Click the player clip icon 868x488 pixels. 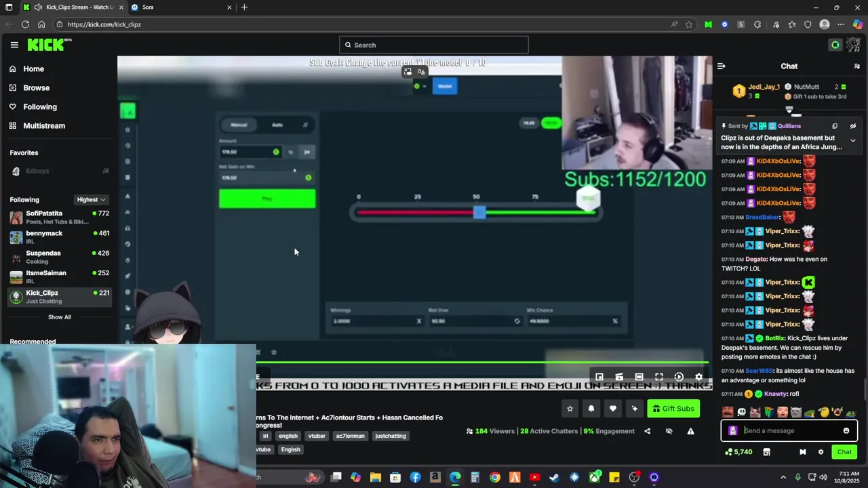[x=679, y=377]
